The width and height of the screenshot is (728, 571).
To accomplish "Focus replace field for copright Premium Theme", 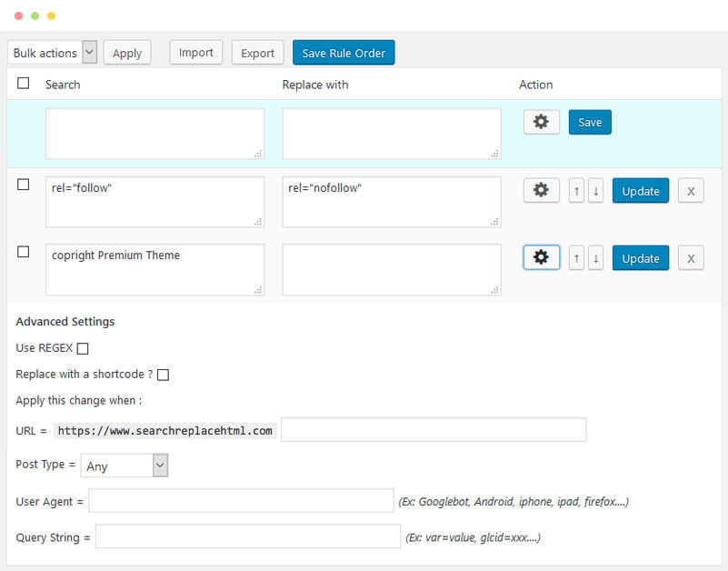I will tap(392, 269).
